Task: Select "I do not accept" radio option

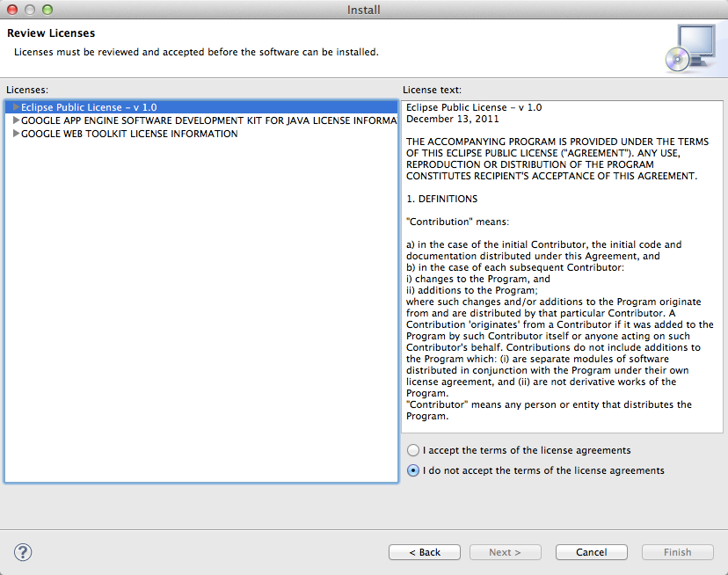Action: pyautogui.click(x=414, y=470)
